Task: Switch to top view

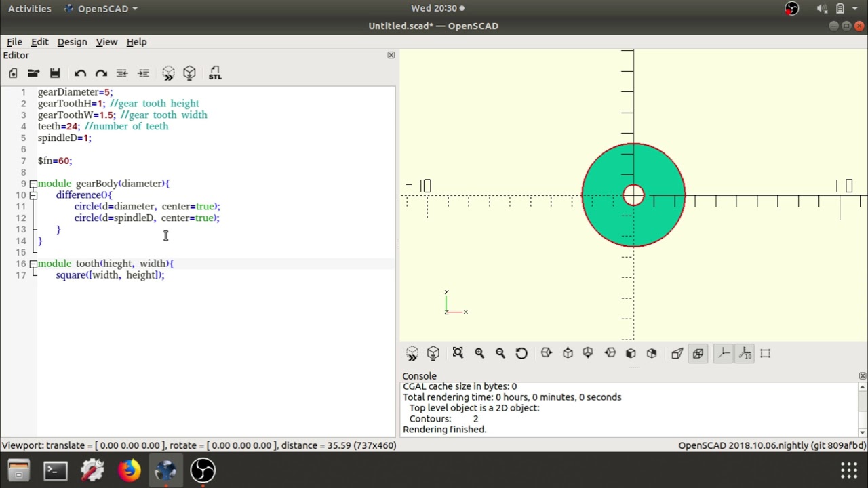Action: pos(568,353)
